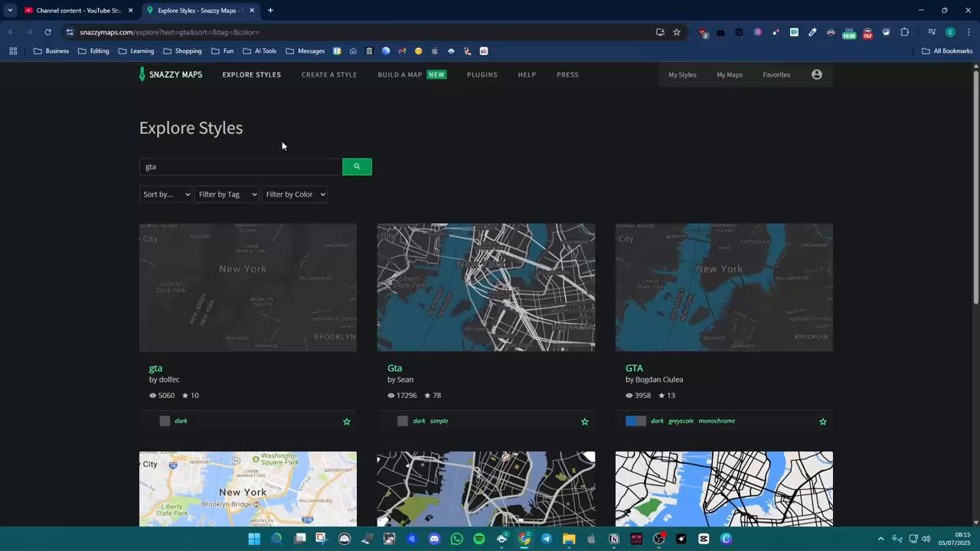The height and width of the screenshot is (551, 980).
Task: Open the Create a Style menu item
Action: (x=329, y=74)
